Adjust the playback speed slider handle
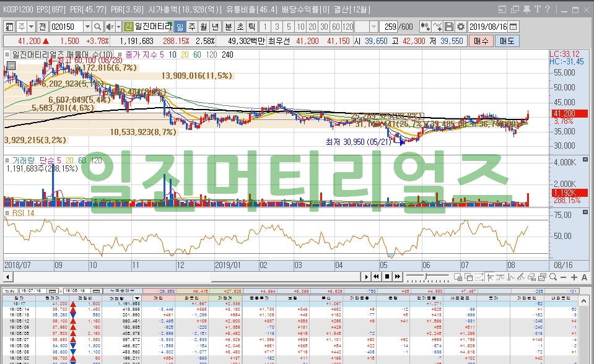Image resolution: width=594 pixels, height=364 pixels. [x=427, y=276]
